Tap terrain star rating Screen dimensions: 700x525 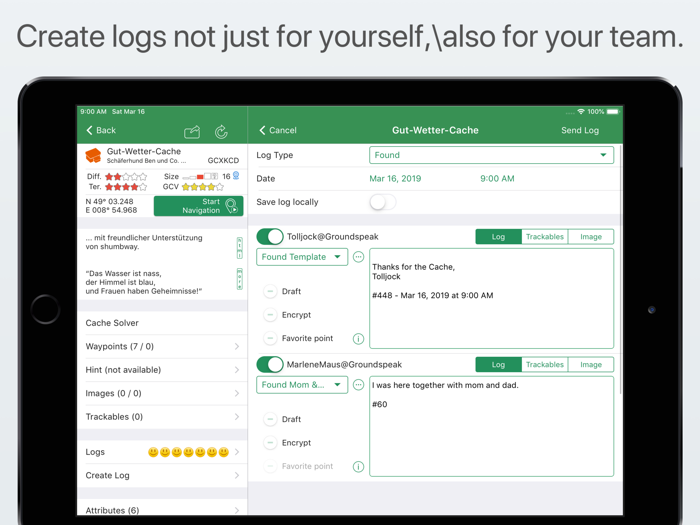[126, 187]
